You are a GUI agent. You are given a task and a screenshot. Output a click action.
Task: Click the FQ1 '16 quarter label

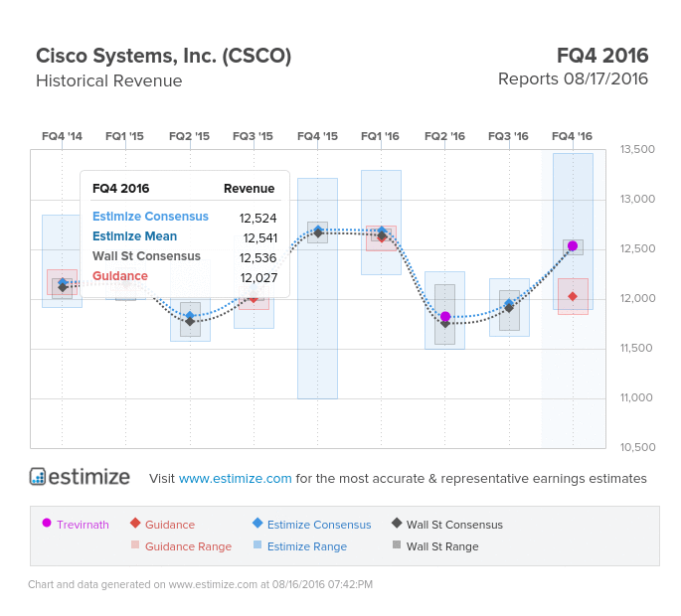click(380, 136)
